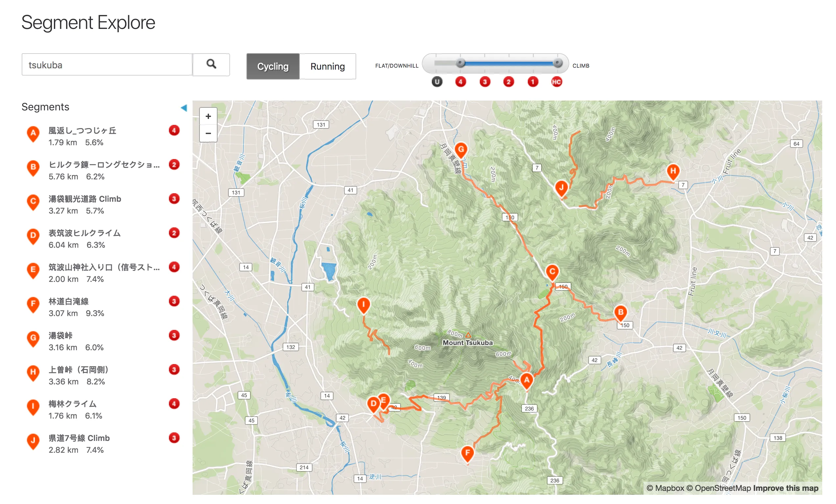Click map marker H on the right

coord(673,171)
